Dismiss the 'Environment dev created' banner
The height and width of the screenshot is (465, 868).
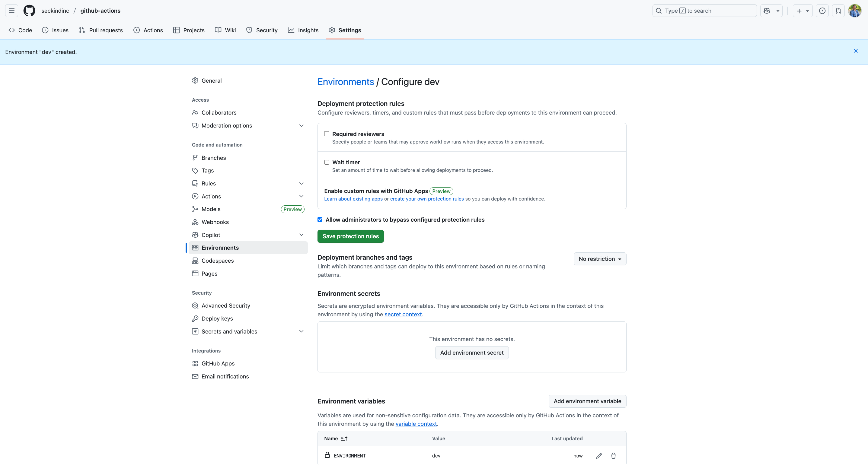click(x=856, y=51)
